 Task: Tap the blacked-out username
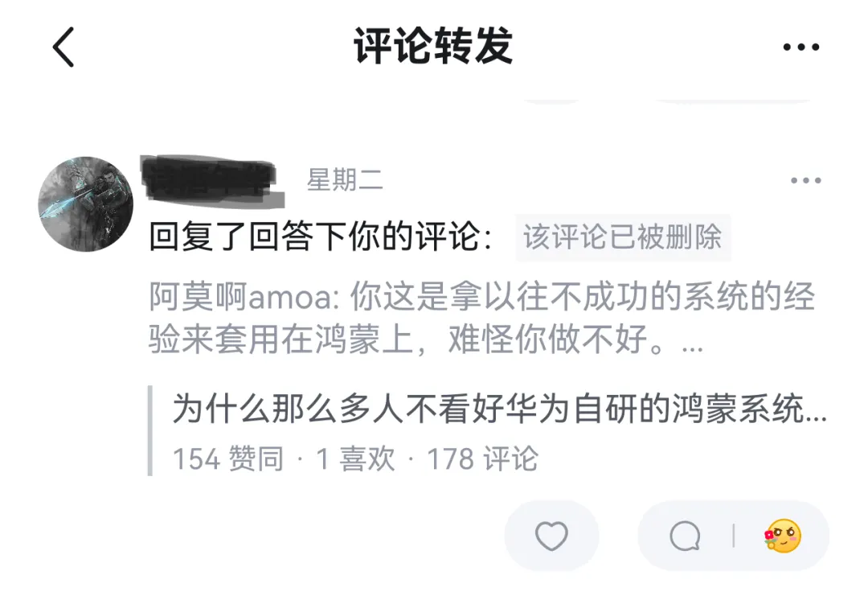click(211, 181)
